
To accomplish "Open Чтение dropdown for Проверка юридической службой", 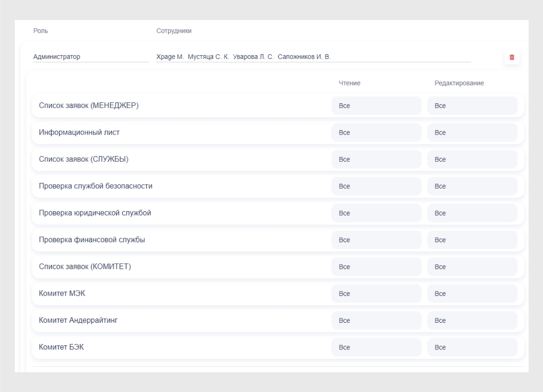I will click(x=376, y=213).
